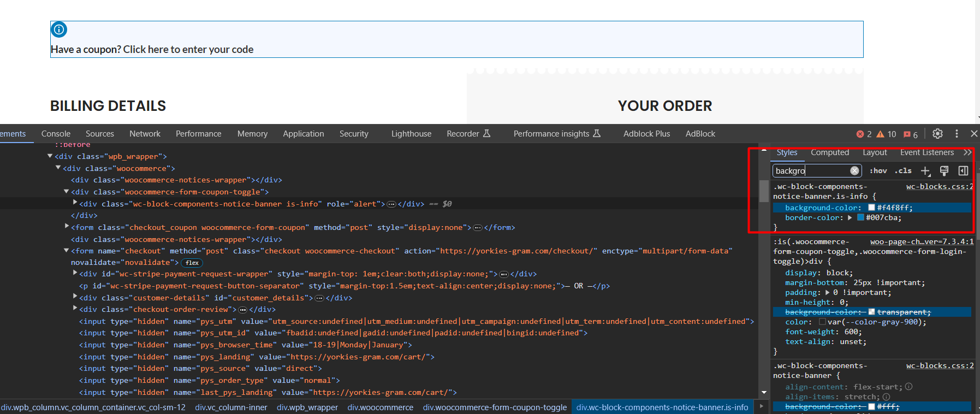Show info for align-content property
980x414 pixels.
(908, 387)
